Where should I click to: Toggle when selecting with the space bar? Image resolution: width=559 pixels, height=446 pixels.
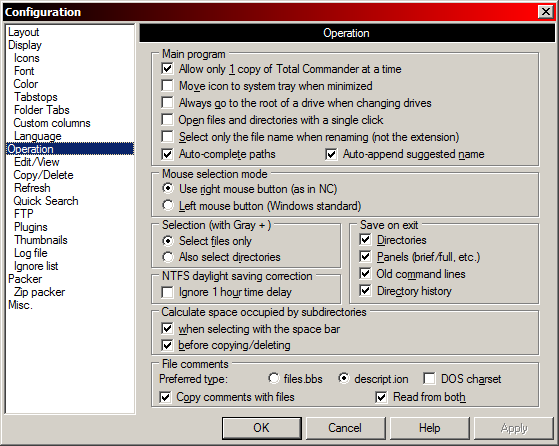pyautogui.click(x=167, y=328)
